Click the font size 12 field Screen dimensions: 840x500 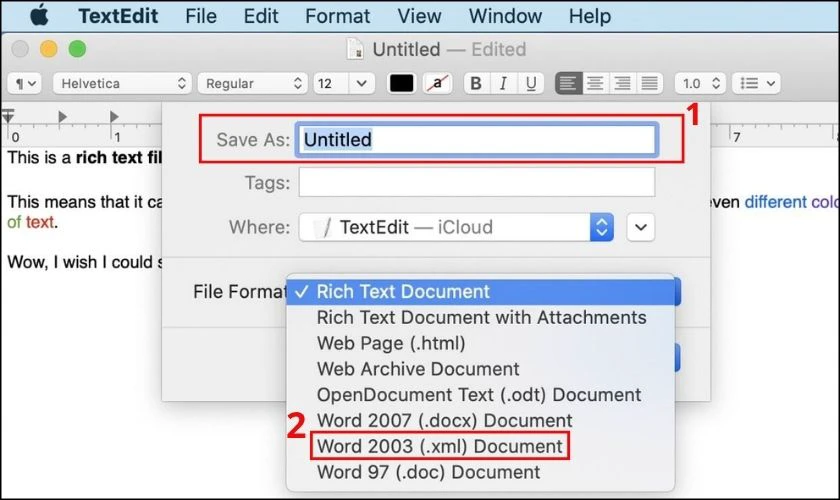(x=331, y=84)
